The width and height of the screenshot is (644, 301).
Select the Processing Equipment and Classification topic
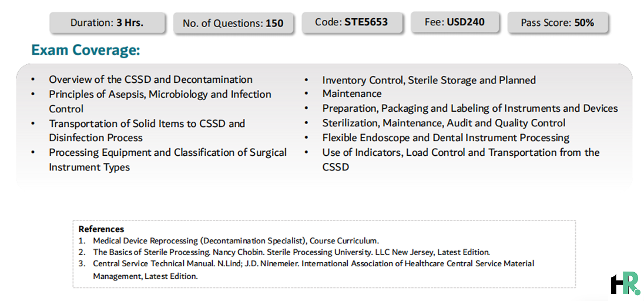tap(167, 159)
